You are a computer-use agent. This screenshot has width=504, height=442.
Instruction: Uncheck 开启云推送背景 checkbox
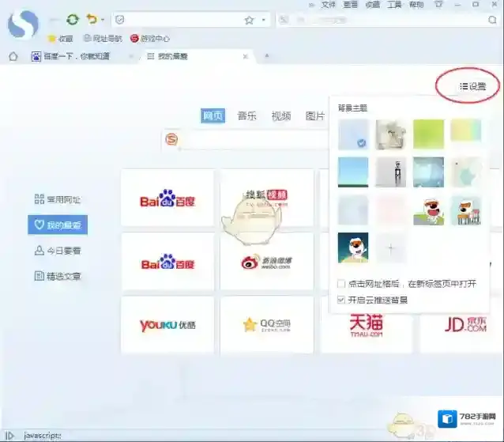coord(341,300)
